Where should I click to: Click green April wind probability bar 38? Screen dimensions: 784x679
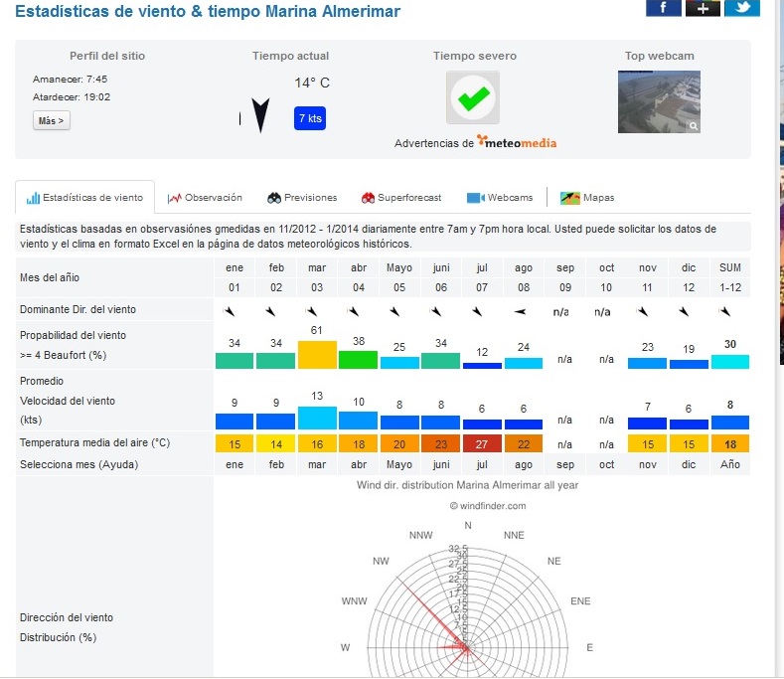click(358, 360)
